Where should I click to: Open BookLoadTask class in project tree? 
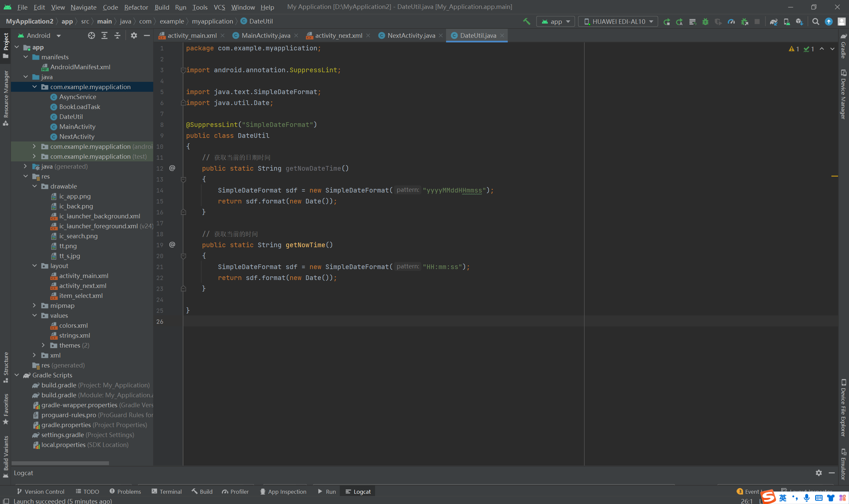(x=80, y=107)
